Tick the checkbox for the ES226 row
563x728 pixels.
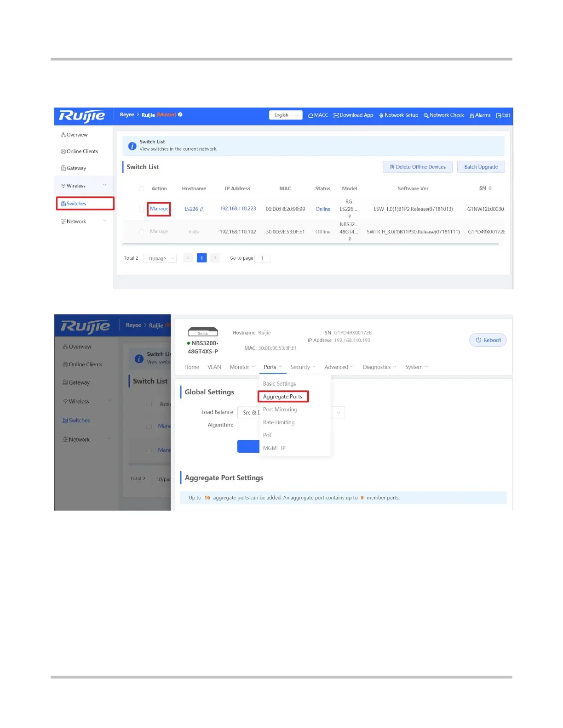tap(142, 209)
